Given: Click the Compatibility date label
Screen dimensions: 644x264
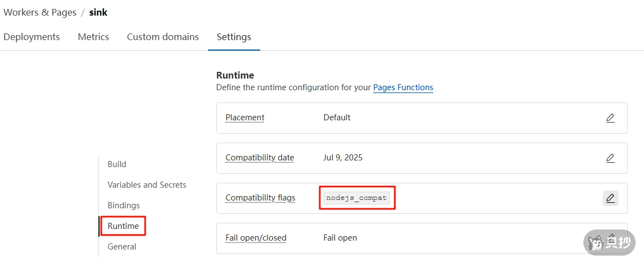Looking at the screenshot, I should 260,158.
